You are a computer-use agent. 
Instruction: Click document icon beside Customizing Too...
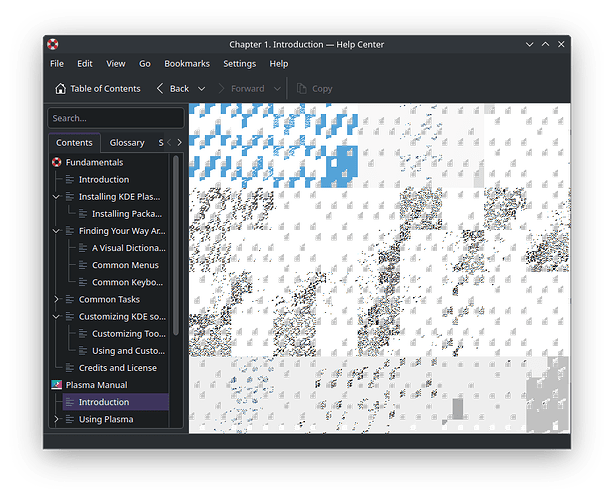[83, 334]
